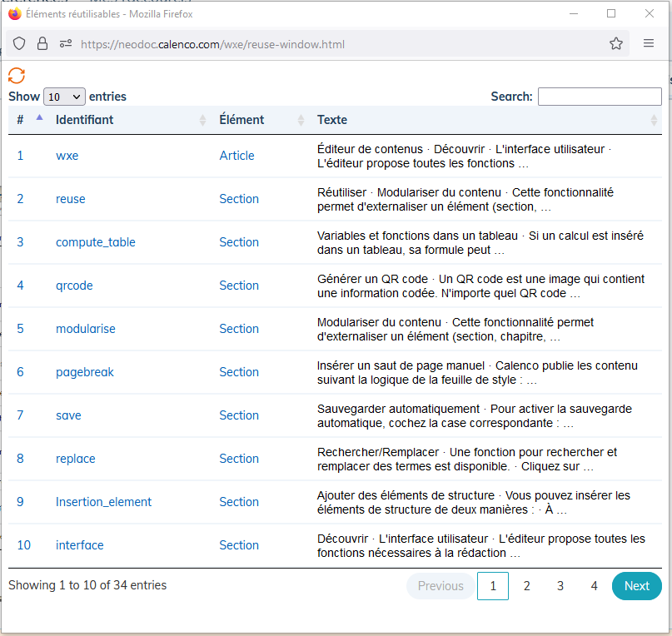The width and height of the screenshot is (672, 636).
Task: Open the compute_table identifier link
Action: tap(96, 242)
